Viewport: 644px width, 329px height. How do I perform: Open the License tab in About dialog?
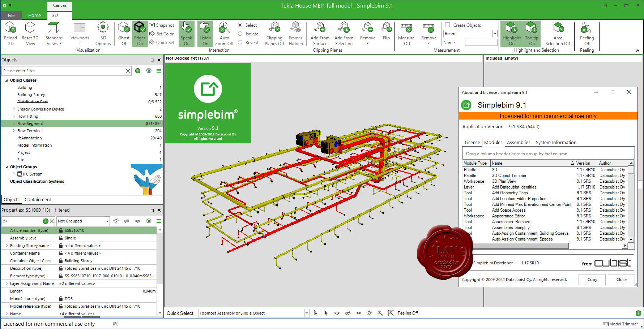(x=472, y=142)
